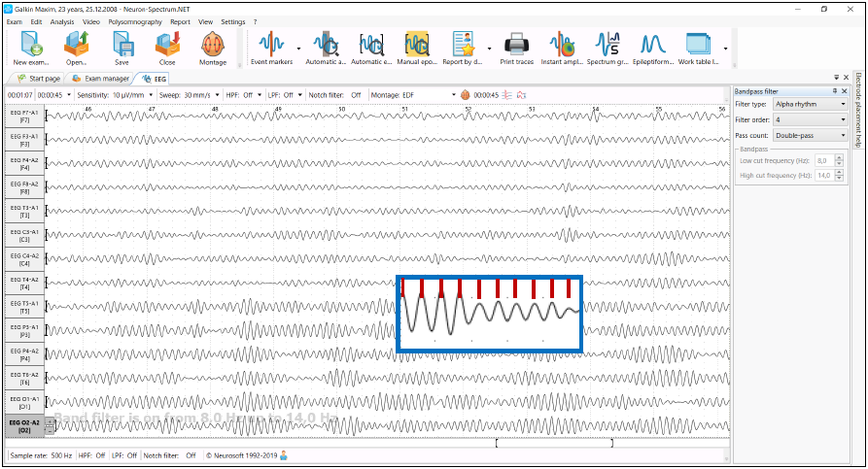Run the Automatic analysis icon

click(x=326, y=45)
